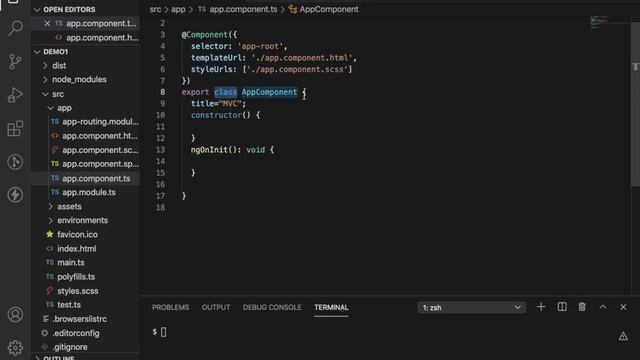
Task: Maximize panel with up chevron
Action: [603, 307]
